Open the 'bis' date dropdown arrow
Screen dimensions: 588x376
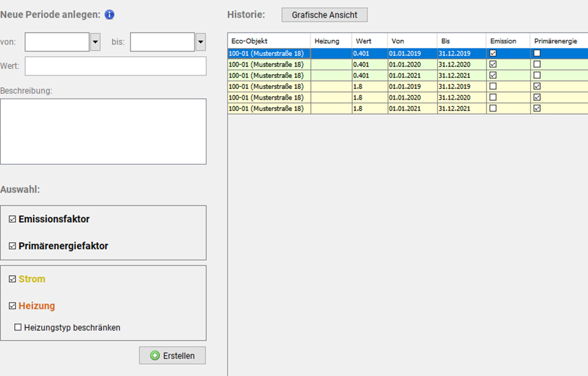tap(200, 42)
